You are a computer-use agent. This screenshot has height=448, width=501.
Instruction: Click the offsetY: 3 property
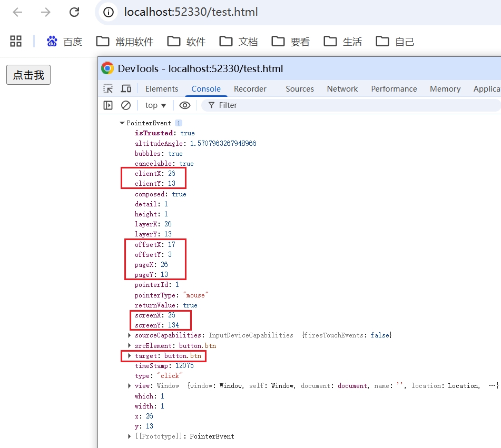tap(153, 254)
